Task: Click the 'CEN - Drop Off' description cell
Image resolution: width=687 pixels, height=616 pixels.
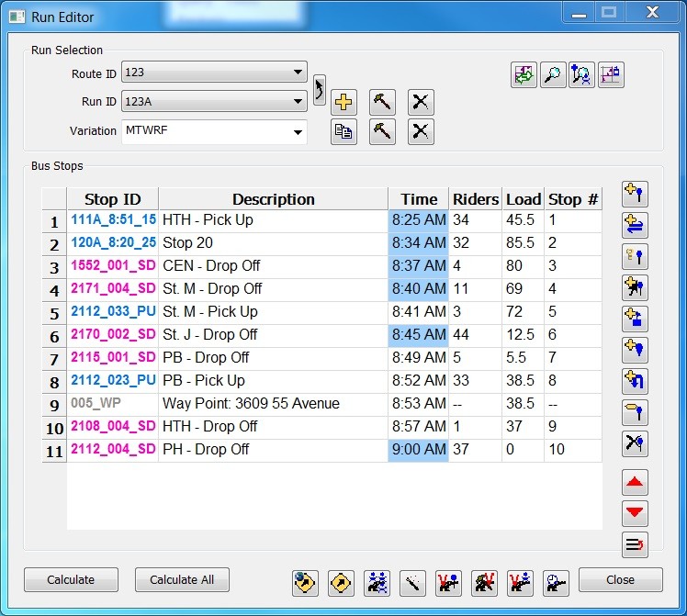Action: click(273, 265)
